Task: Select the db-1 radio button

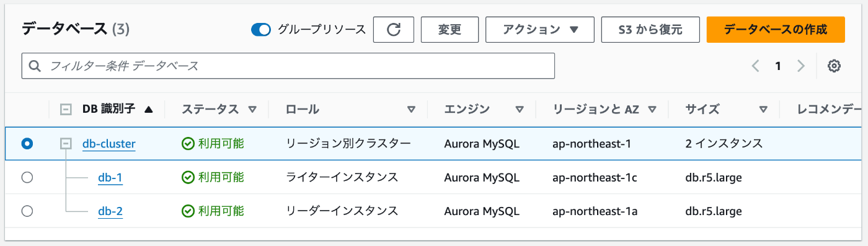Action: (x=27, y=178)
